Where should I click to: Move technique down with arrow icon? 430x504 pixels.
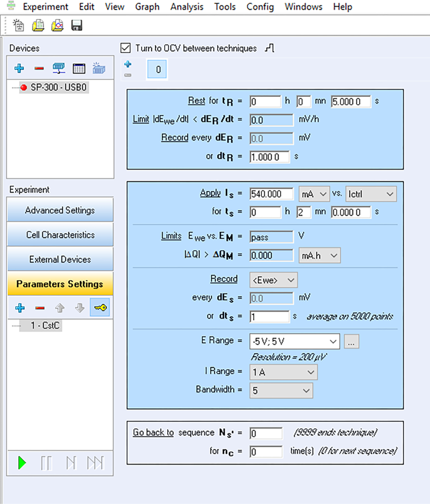pos(80,308)
